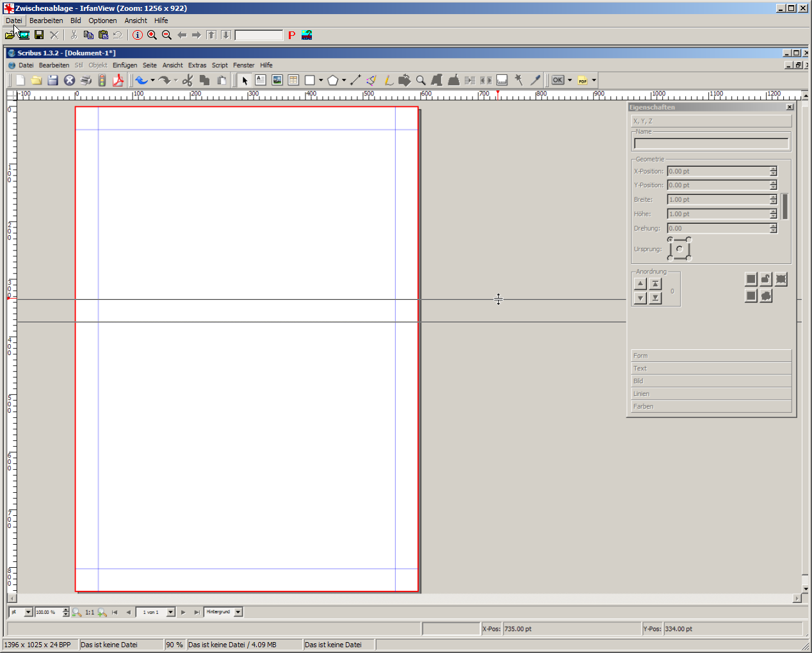Expand the Text section in Eigenschaften
812x653 pixels.
711,368
